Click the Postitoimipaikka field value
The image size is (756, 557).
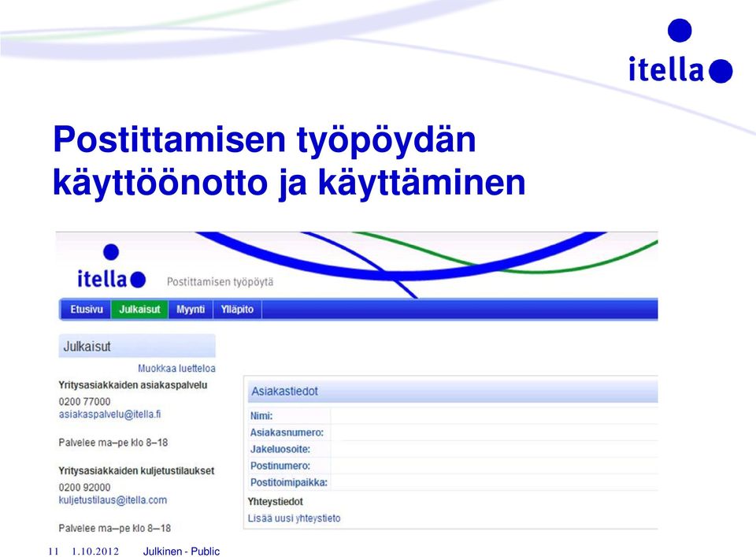pos(495,482)
